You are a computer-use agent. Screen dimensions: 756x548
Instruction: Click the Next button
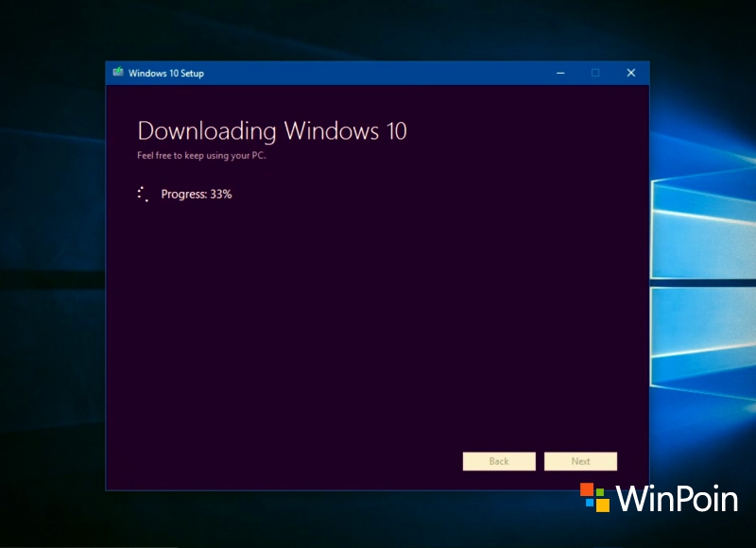[x=580, y=461]
